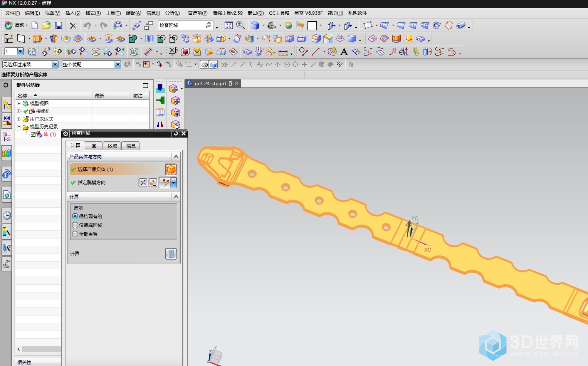Screen dimensions: 588x366
Task: Open the Help (帮助) menu
Action: click(335, 13)
